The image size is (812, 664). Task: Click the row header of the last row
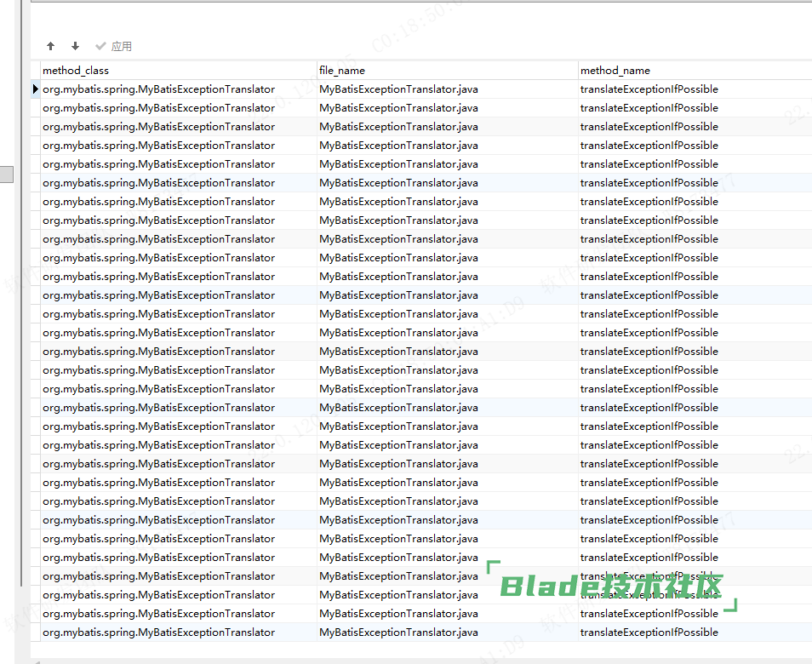(x=35, y=633)
